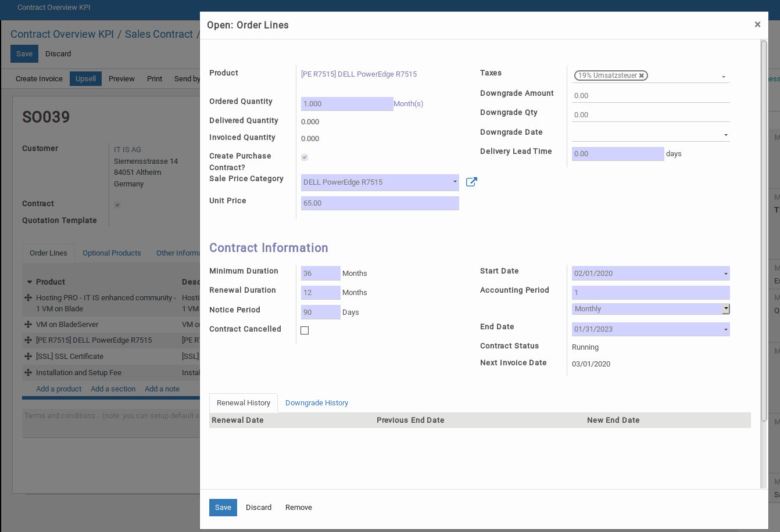Toggle Contract Cancelled checkbox
Viewport: 780px width, 532px height.
click(x=305, y=330)
